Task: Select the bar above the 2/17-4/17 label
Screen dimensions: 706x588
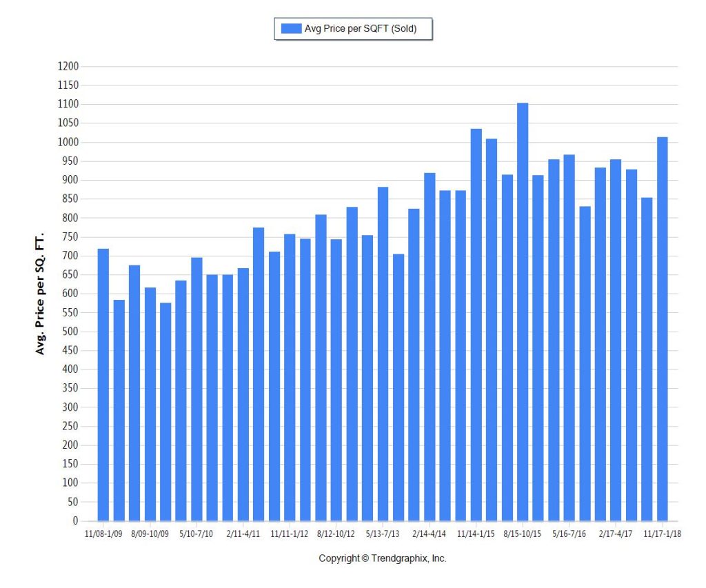Action: [x=616, y=341]
